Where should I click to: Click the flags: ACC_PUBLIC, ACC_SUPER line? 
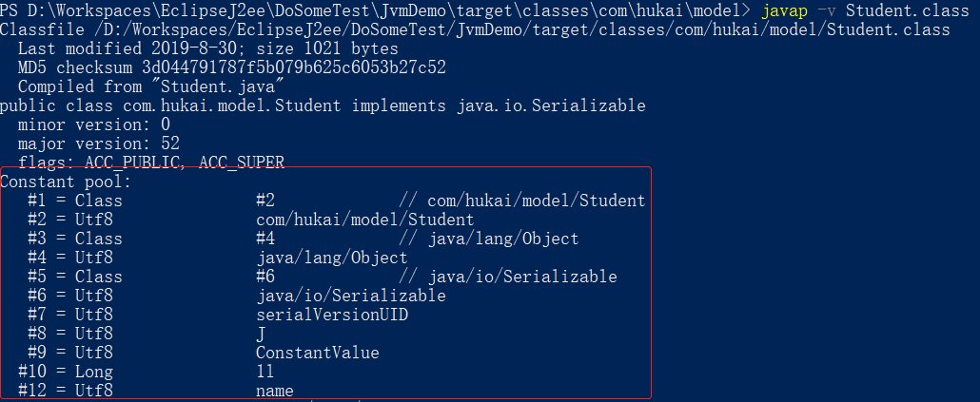150,163
